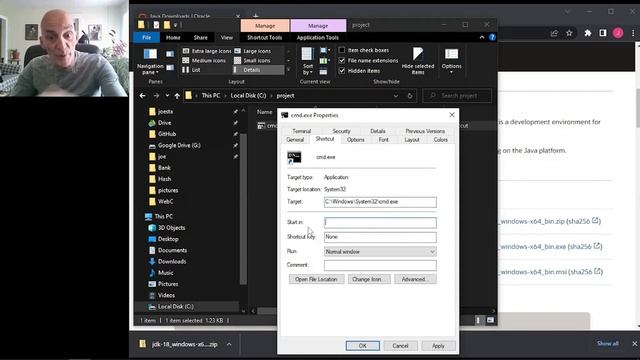Toggle Hidden items checkbox
This screenshot has height=360, width=640.
tap(342, 71)
